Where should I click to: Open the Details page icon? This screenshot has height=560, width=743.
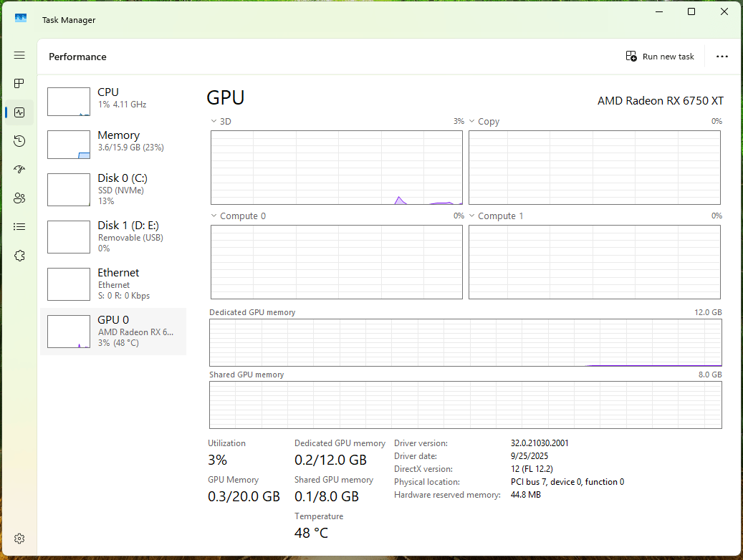[x=19, y=227]
